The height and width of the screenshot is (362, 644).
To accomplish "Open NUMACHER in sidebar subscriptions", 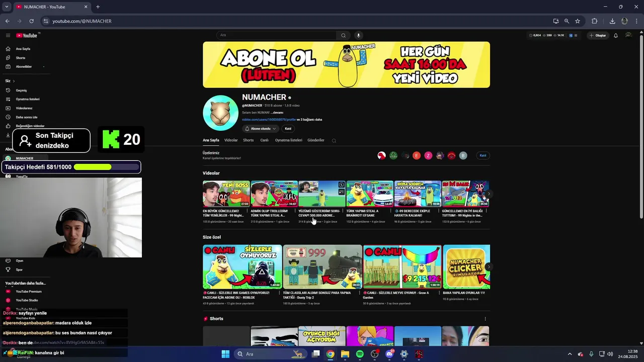I will click(x=24, y=158).
